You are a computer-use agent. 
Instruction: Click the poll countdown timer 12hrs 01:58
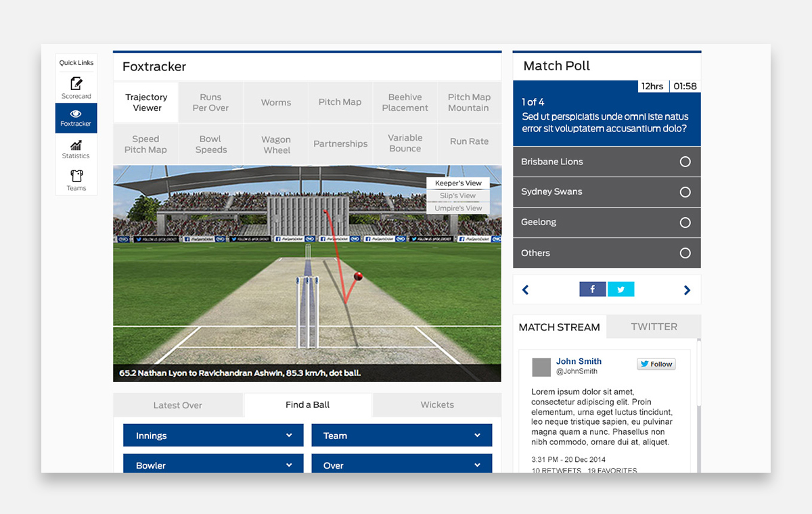click(669, 87)
